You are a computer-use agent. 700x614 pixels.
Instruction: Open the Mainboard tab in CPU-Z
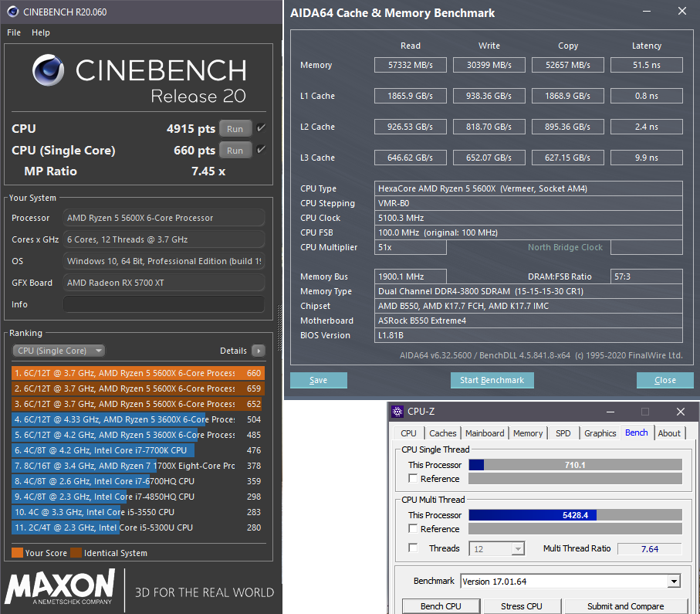485,433
